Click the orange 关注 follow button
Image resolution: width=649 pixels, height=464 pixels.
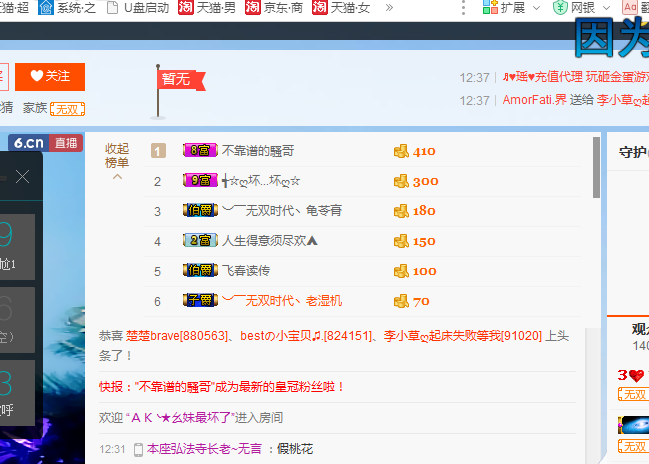tap(50, 77)
